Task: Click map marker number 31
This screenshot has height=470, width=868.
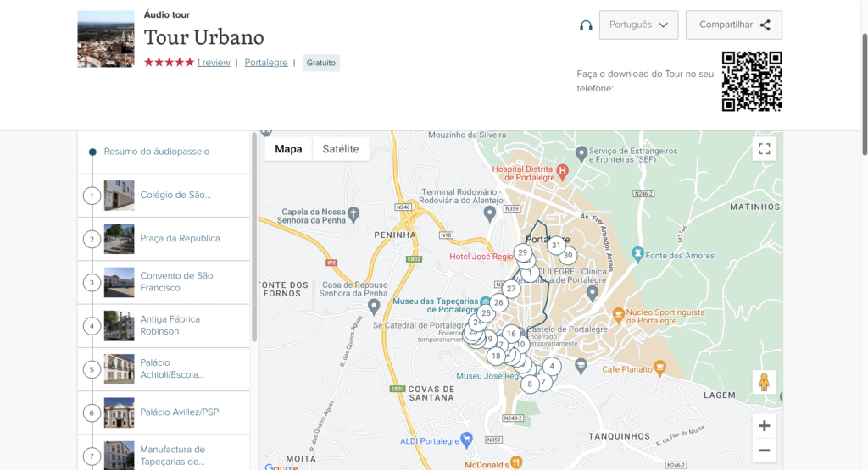Action: point(556,245)
